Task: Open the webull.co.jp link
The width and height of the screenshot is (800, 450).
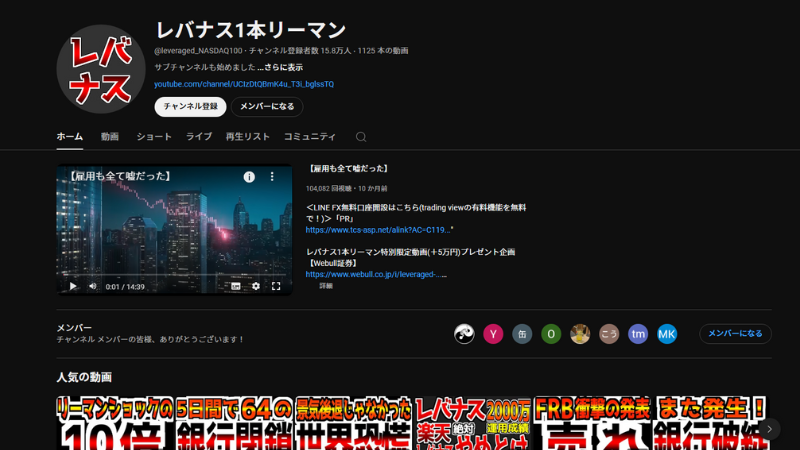Action: (x=374, y=274)
